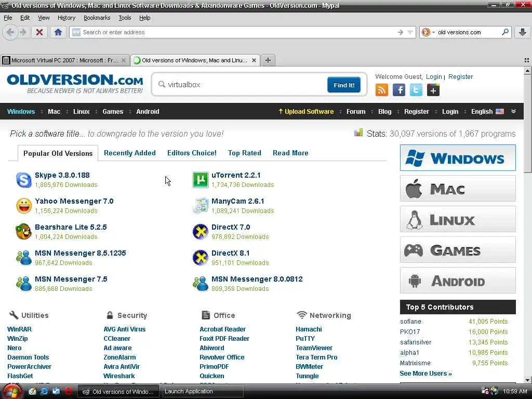Click the scrollbar down arrow

[x=527, y=380]
